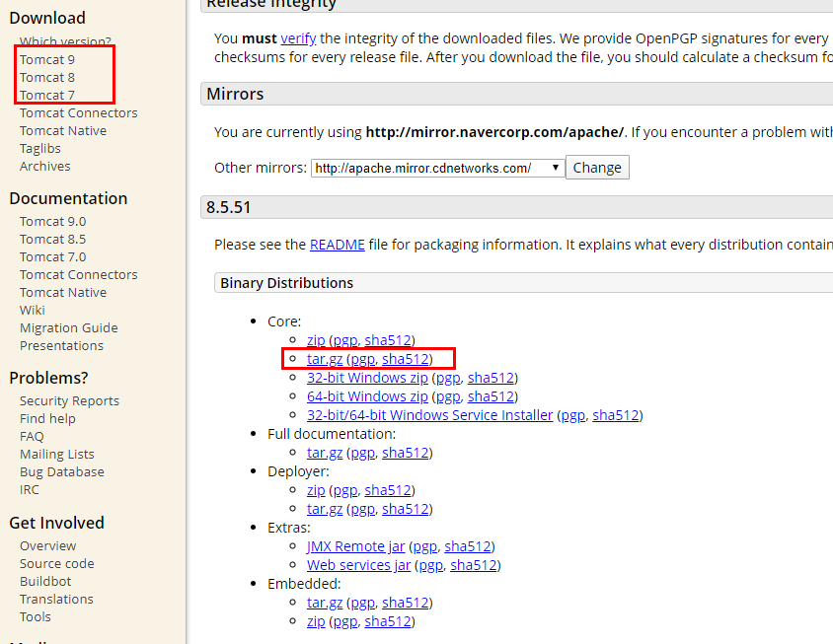The width and height of the screenshot is (833, 644).
Task: Download the Core zip distribution
Action: (x=316, y=340)
